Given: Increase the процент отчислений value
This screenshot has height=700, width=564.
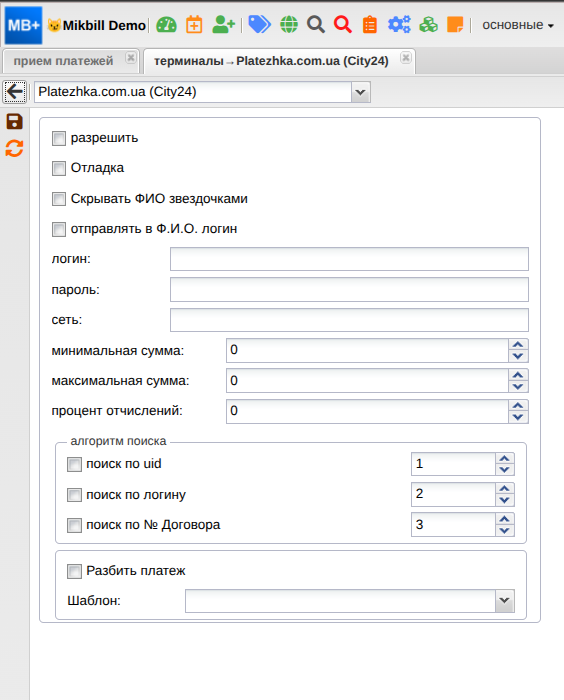Looking at the screenshot, I should [x=518, y=405].
